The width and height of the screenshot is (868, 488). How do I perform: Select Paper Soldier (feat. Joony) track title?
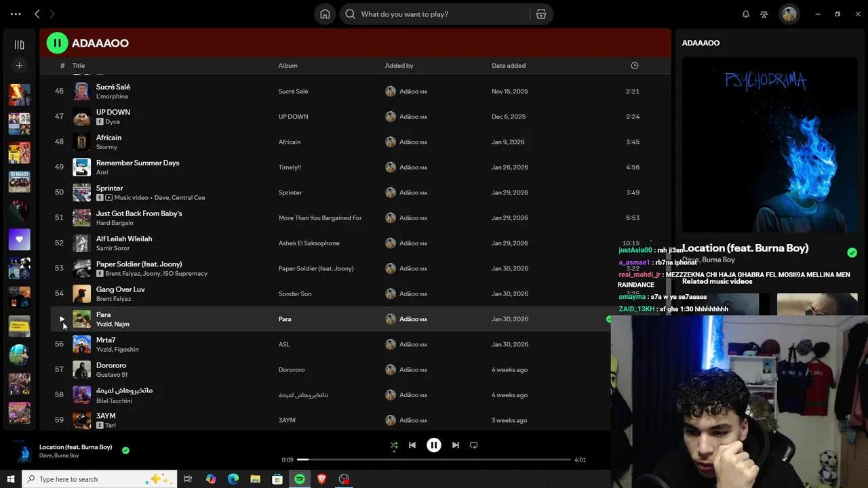coord(139,264)
